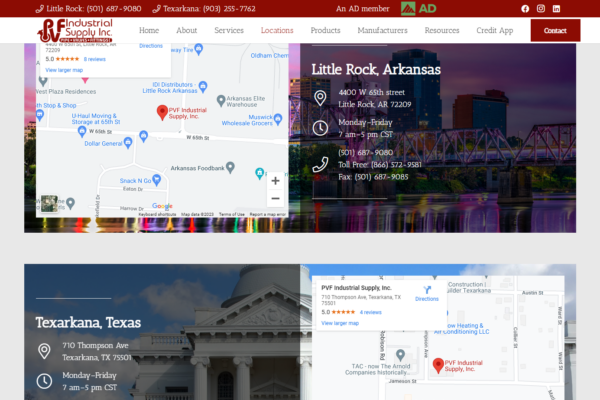The width and height of the screenshot is (600, 400).
Task: Click Little Rock phone (501) 687-9080 in panel
Action: coord(365,152)
